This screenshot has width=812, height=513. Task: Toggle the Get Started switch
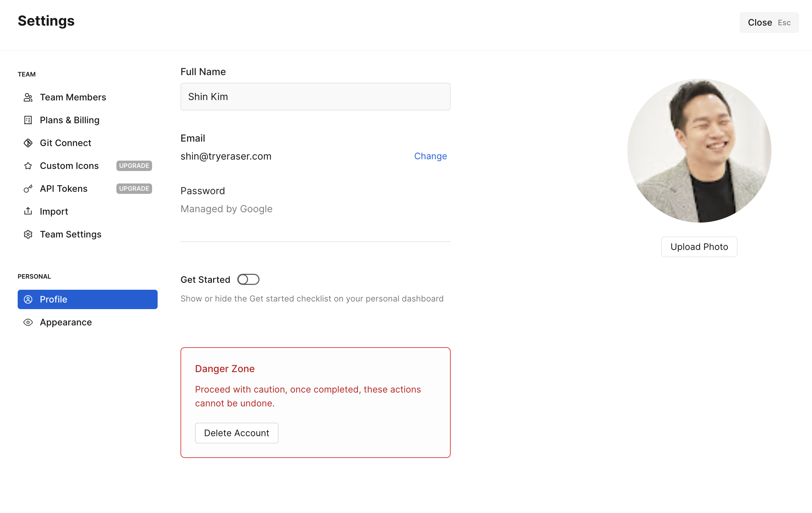tap(248, 279)
